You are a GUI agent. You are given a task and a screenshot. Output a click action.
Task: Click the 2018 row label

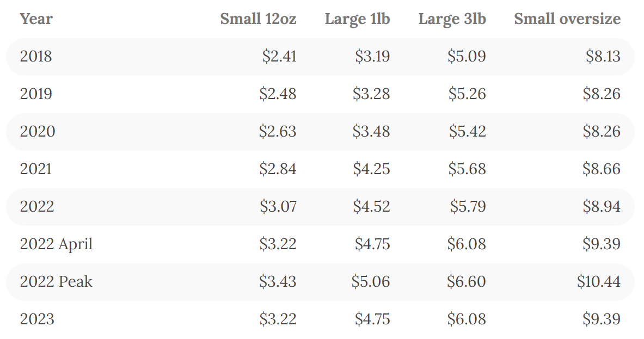(36, 57)
